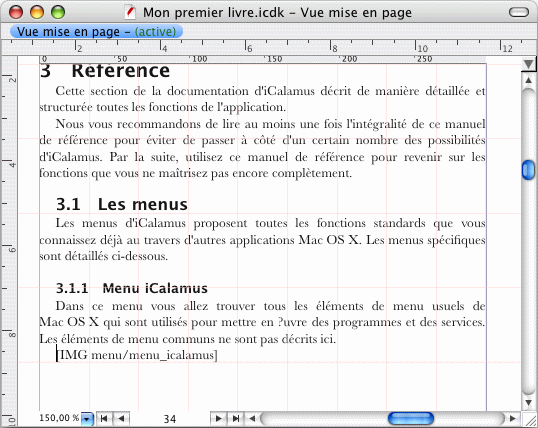Screen dimensions: 538x428
Task: Click the '3 Référence' heading
Action: pyautogui.click(x=105, y=71)
